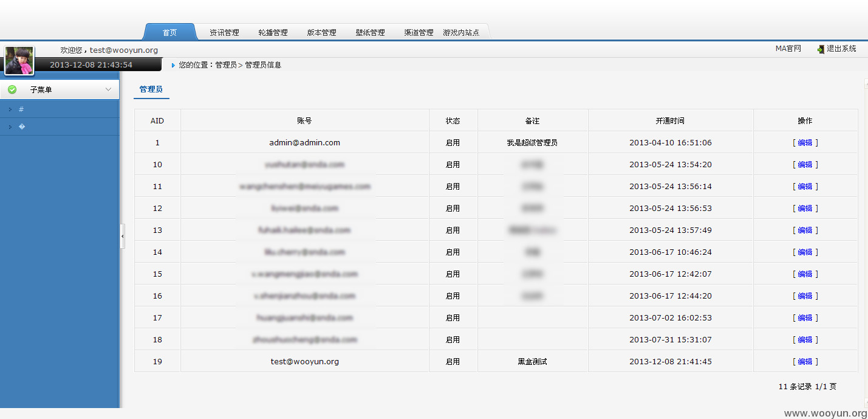
Task: Click the sidebar collapse handle arrow
Action: coord(123,235)
